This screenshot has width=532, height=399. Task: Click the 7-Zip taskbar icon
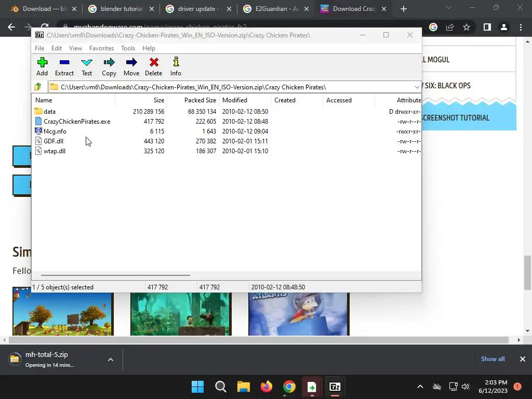click(335, 387)
